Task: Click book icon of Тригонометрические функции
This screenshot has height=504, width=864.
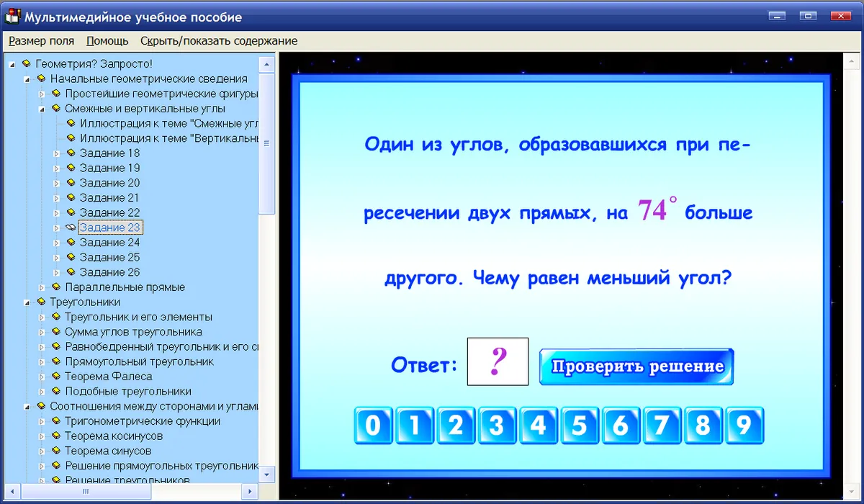Action: pos(56,421)
